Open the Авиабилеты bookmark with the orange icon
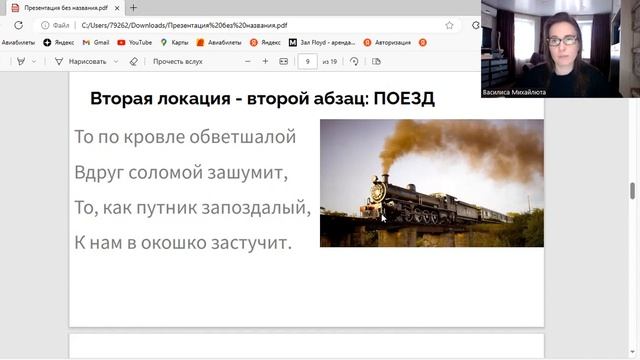Screen dimensions: 640x360 pyautogui.click(x=219, y=42)
